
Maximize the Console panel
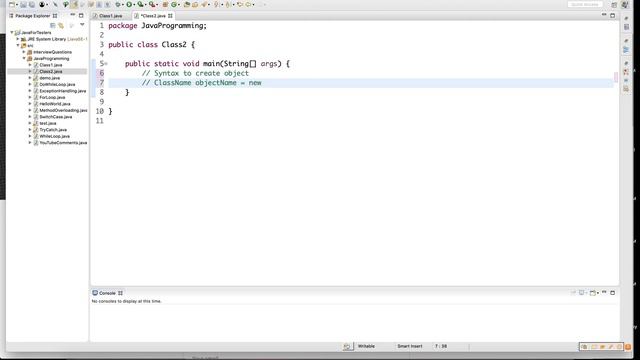[x=613, y=293]
